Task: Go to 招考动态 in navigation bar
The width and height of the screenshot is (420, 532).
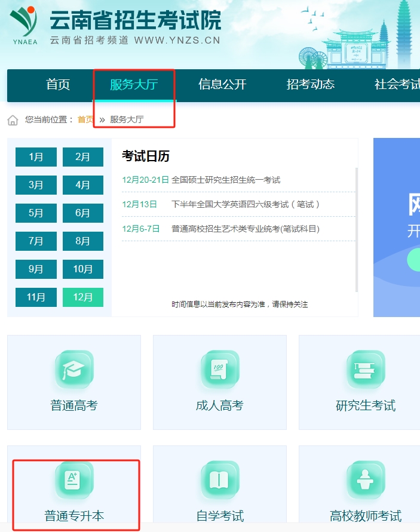Action: point(310,85)
